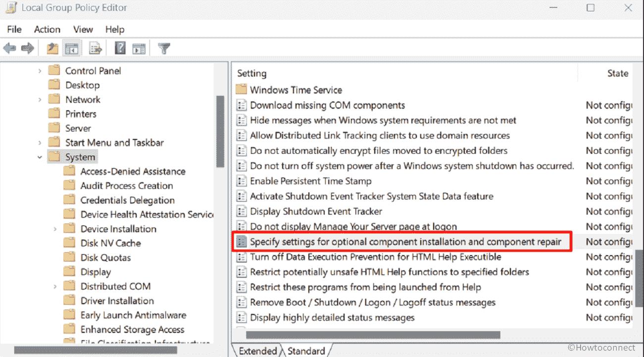
Task: Select Early Launch Antimalware tree item
Action: [133, 315]
